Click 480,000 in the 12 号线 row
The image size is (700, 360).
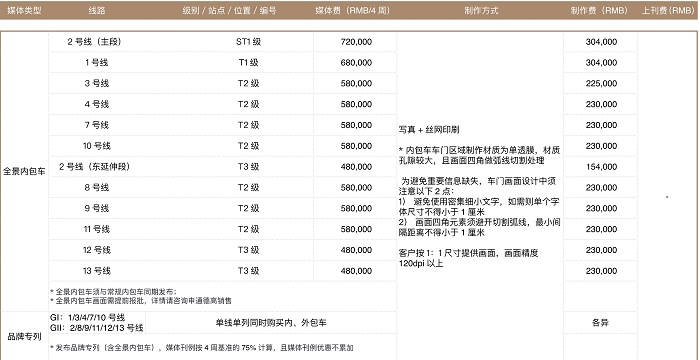coord(356,250)
